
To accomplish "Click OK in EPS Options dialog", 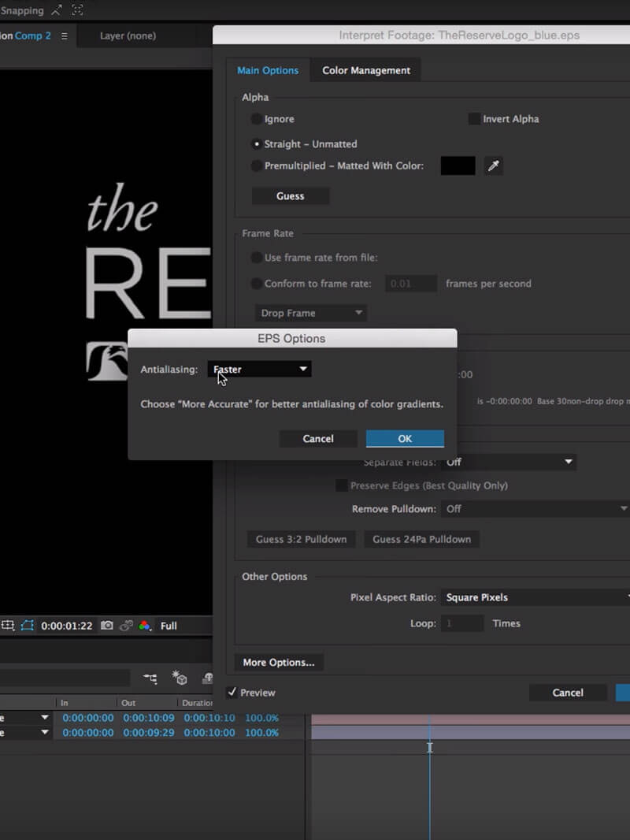I will pos(406,439).
